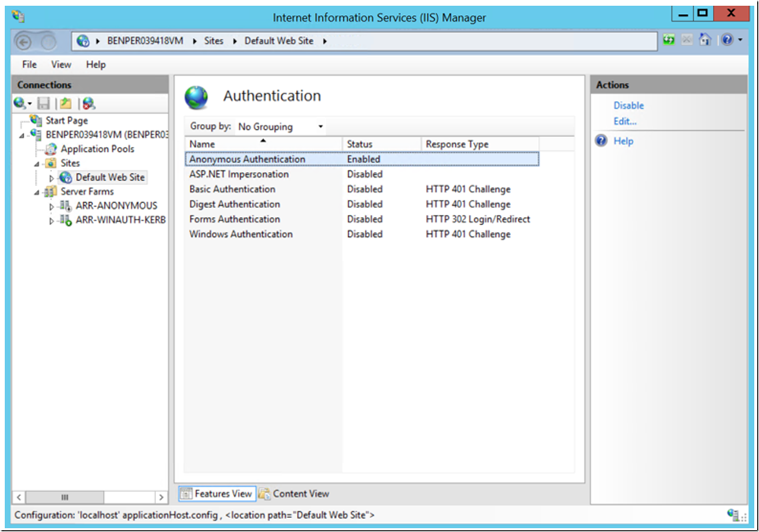This screenshot has width=759, height=532.
Task: Open the Help menu in menu bar
Action: [96, 64]
